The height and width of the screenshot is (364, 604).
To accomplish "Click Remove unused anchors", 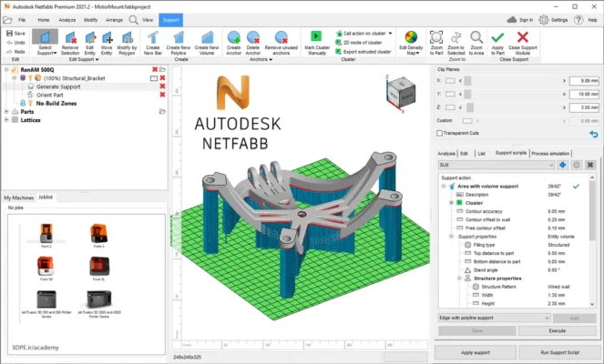I will coord(282,43).
